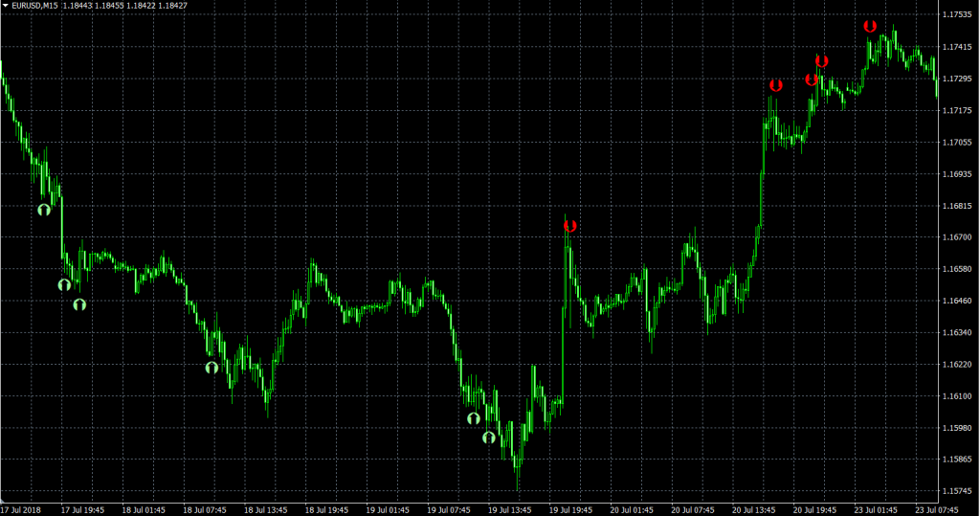Screen dimensions: 980x516
Task: Click the 1.16700 price axis label
Action: pos(957,237)
